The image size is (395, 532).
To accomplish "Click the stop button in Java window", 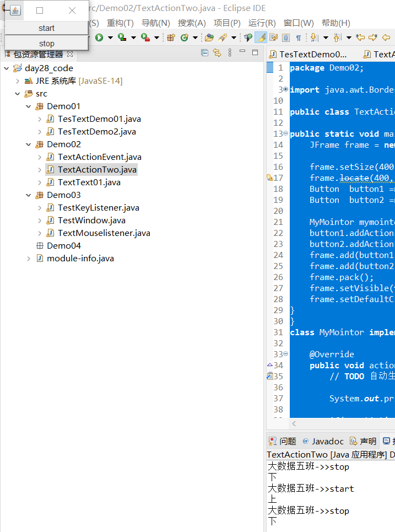I will click(46, 44).
